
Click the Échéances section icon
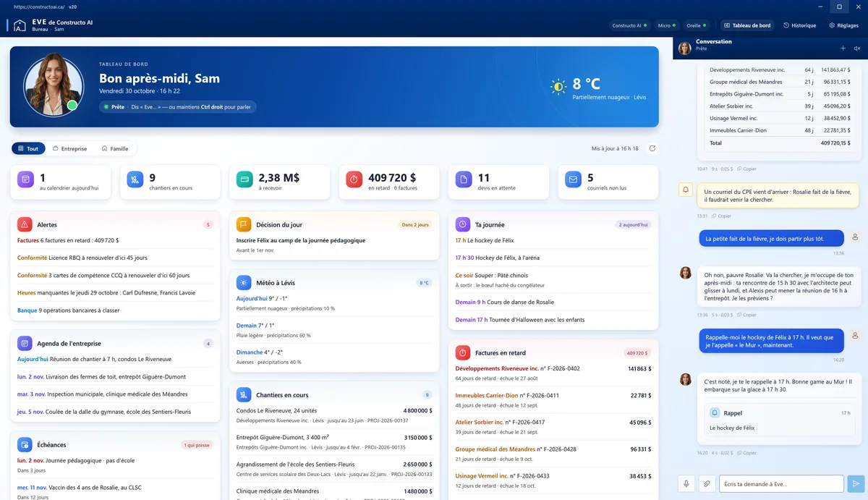(x=25, y=444)
